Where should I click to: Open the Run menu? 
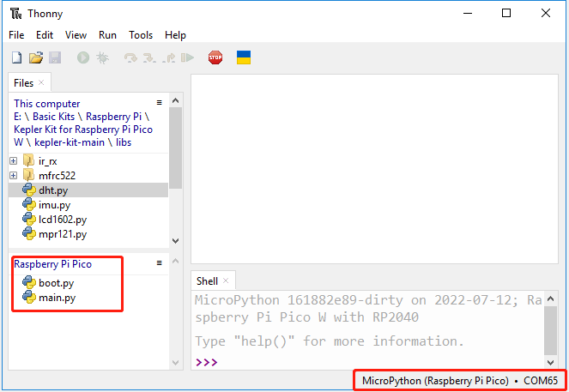tap(107, 35)
